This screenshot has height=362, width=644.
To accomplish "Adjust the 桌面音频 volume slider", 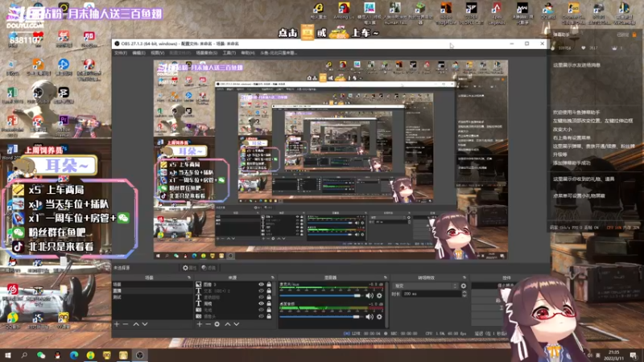I will 320,316.
